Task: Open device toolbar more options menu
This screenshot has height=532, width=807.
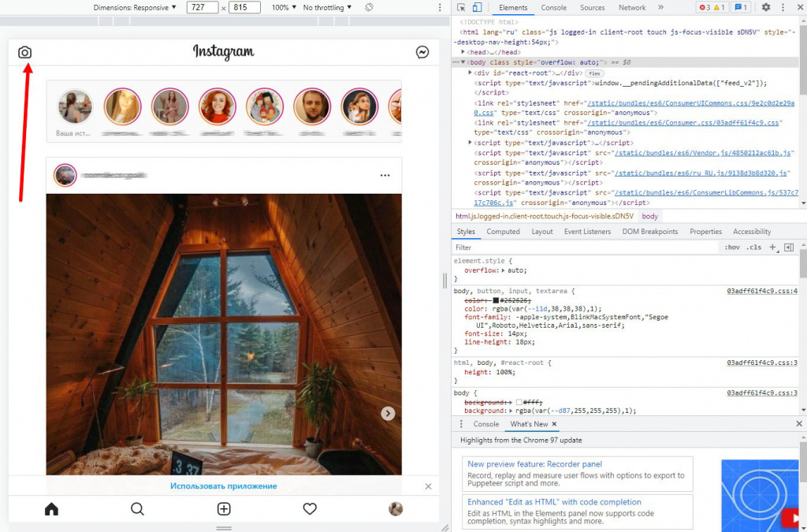Action: 440,8
